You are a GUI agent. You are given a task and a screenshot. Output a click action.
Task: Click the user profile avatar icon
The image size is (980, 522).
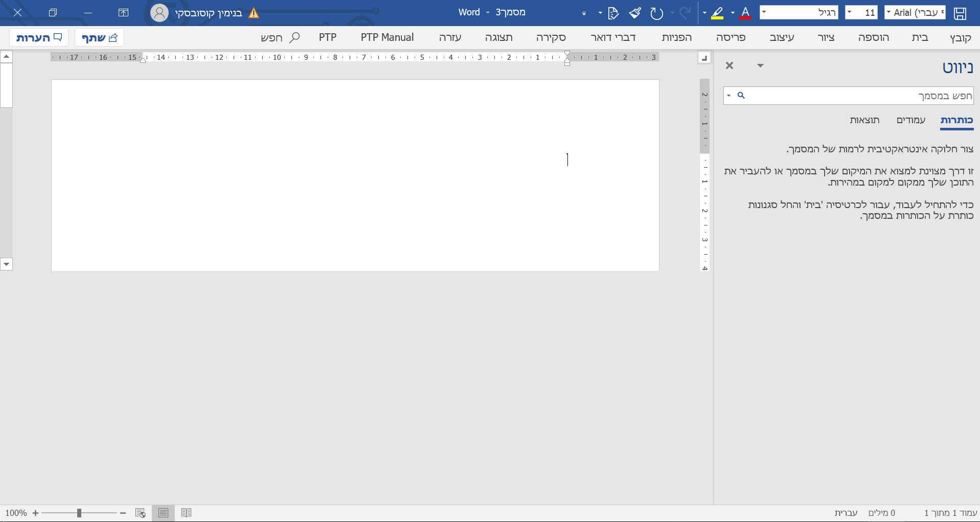pos(159,13)
